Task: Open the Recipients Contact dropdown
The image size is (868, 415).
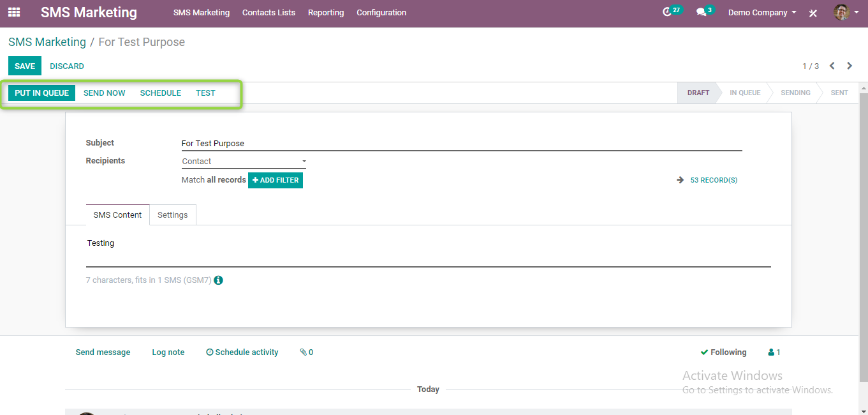Action: coord(244,162)
